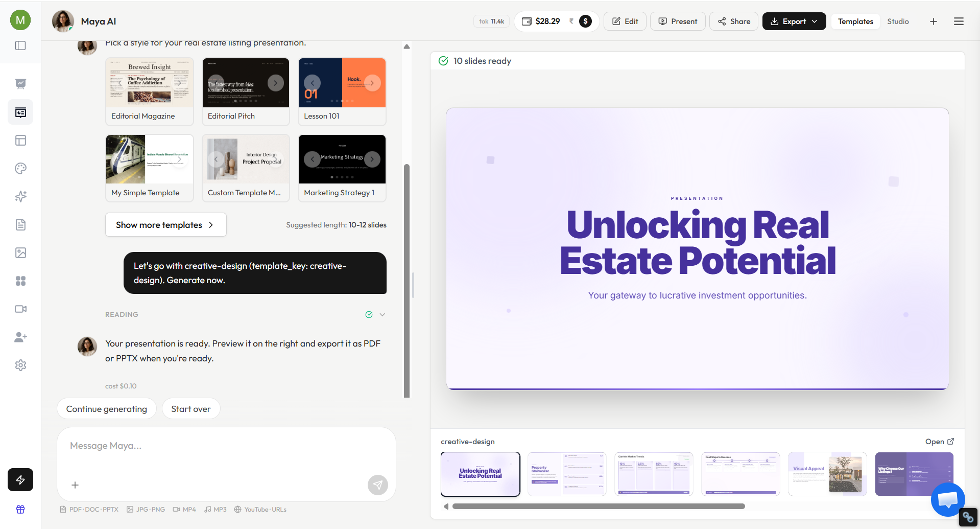The image size is (980, 529).
Task: Expand the READING step chevron
Action: click(x=383, y=314)
